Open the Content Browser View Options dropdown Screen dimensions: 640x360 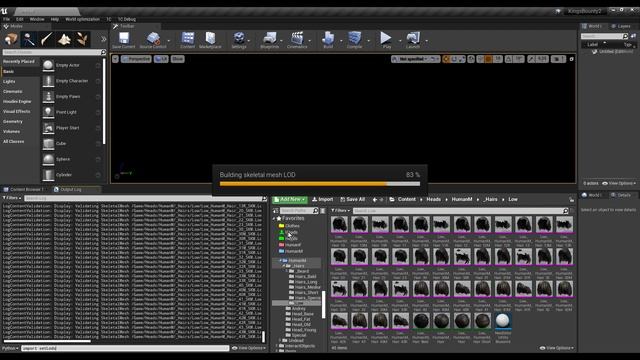pos(557,348)
